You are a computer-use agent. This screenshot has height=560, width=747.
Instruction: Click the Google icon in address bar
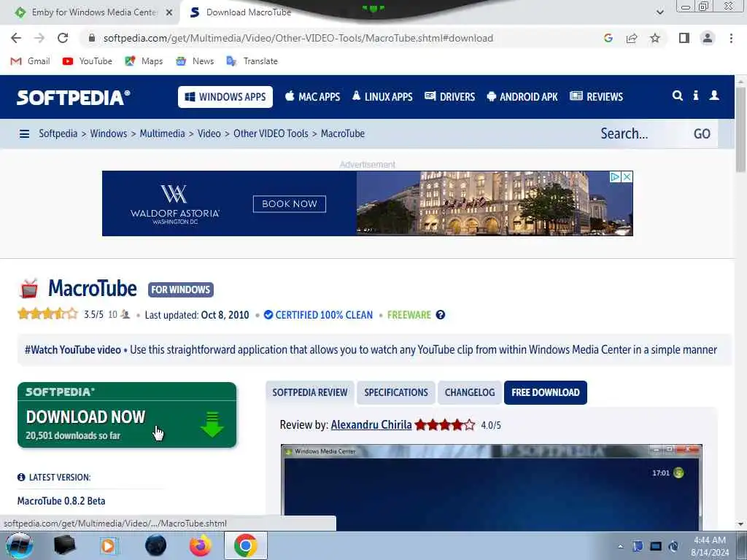pyautogui.click(x=608, y=38)
